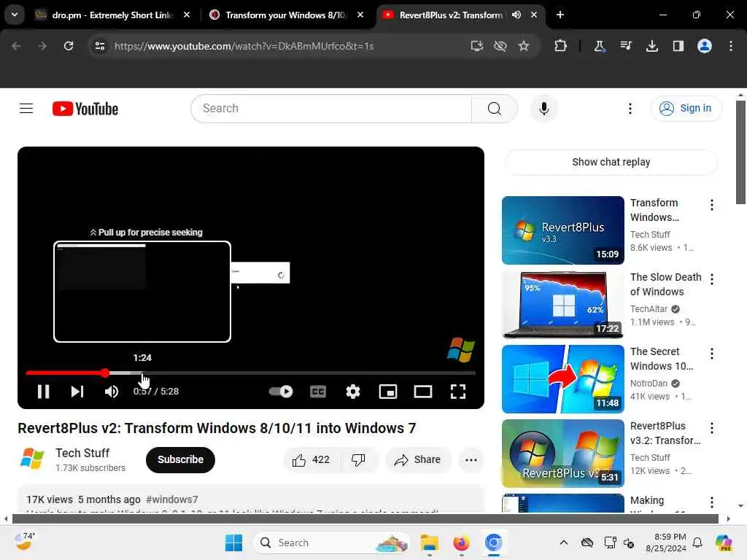Click the YouTube search magnifier button
Viewport: 747px width, 560px height.
pyautogui.click(x=495, y=109)
